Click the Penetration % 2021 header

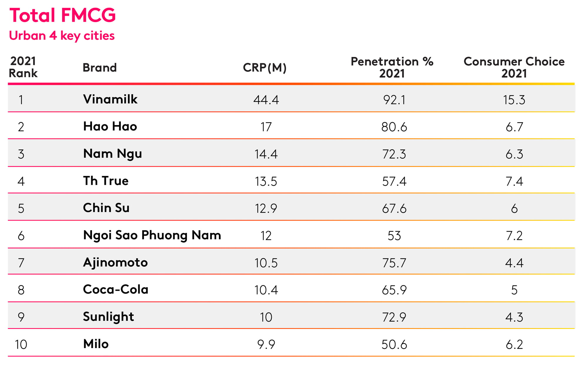click(x=392, y=67)
